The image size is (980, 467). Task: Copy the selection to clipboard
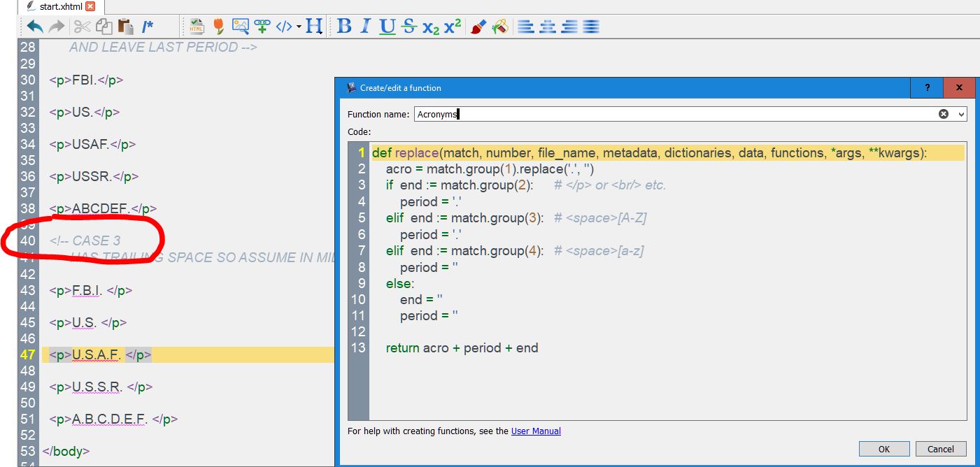[x=104, y=27]
